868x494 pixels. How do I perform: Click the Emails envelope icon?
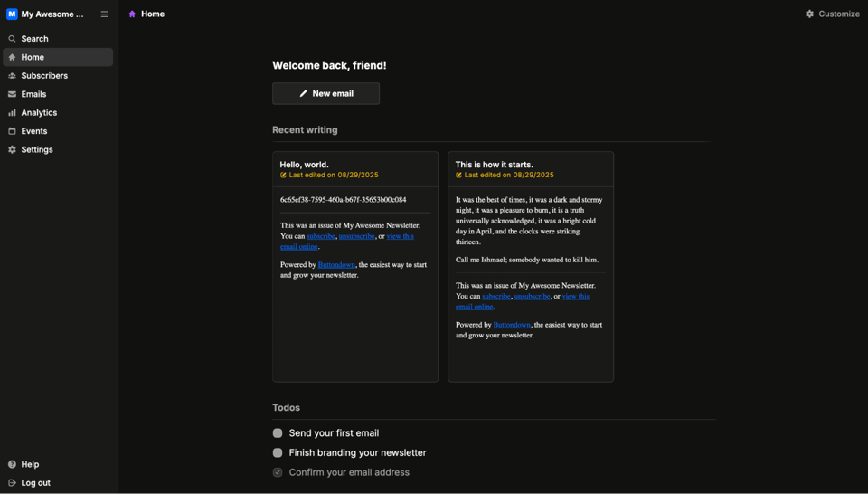coord(12,94)
